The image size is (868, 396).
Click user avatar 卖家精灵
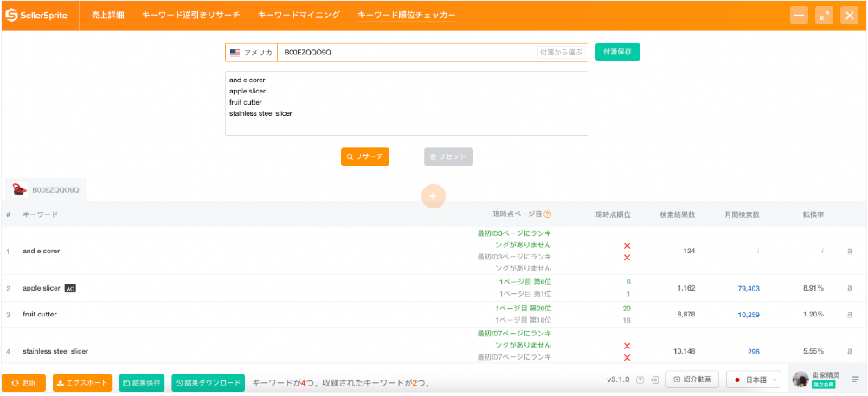tap(800, 380)
